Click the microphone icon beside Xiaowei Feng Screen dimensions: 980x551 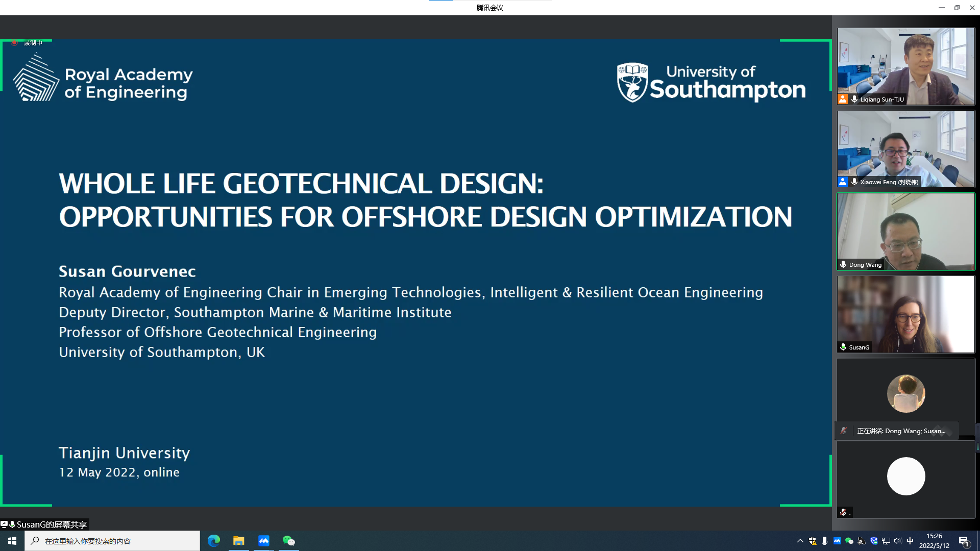pyautogui.click(x=854, y=182)
